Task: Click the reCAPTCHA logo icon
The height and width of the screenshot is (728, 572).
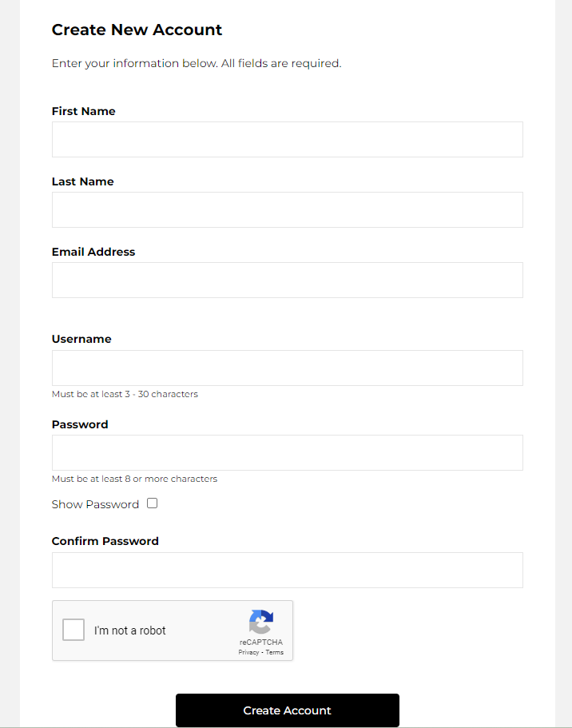Action: coord(261,622)
